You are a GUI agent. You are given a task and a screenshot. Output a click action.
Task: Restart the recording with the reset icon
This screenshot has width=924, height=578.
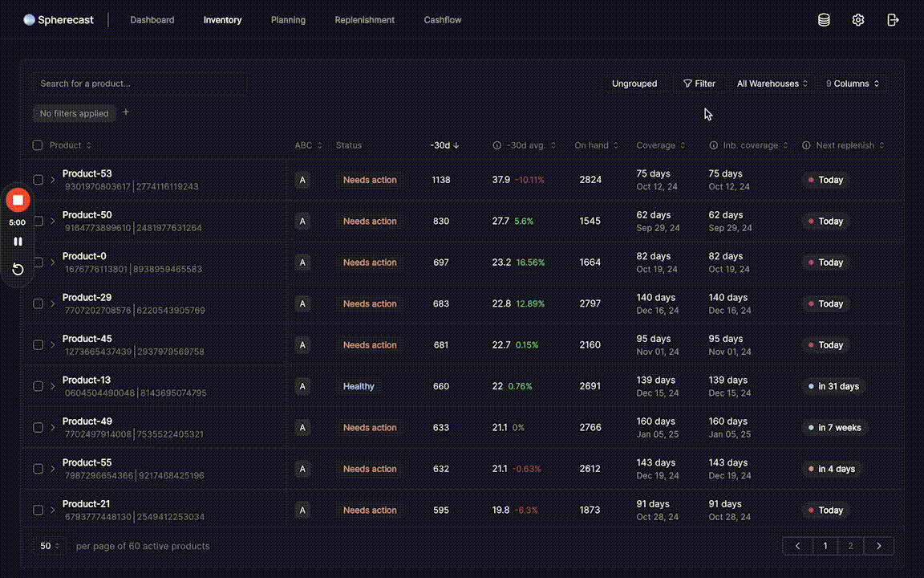point(18,269)
